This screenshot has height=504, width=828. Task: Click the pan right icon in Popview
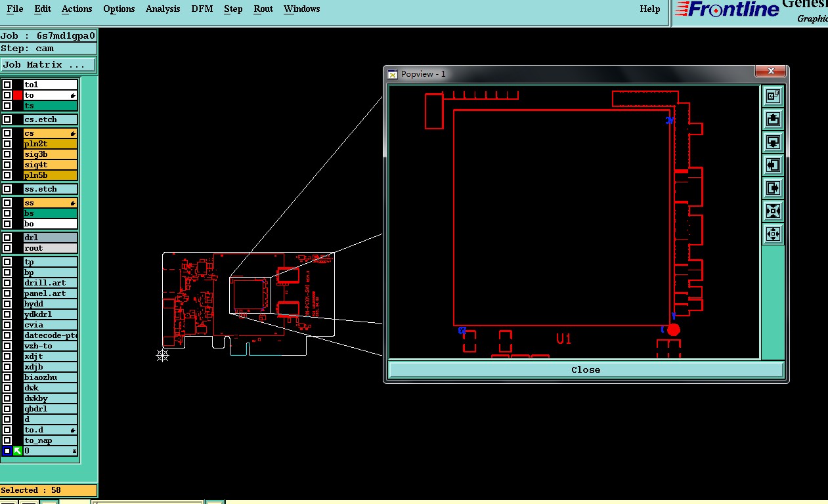(773, 188)
